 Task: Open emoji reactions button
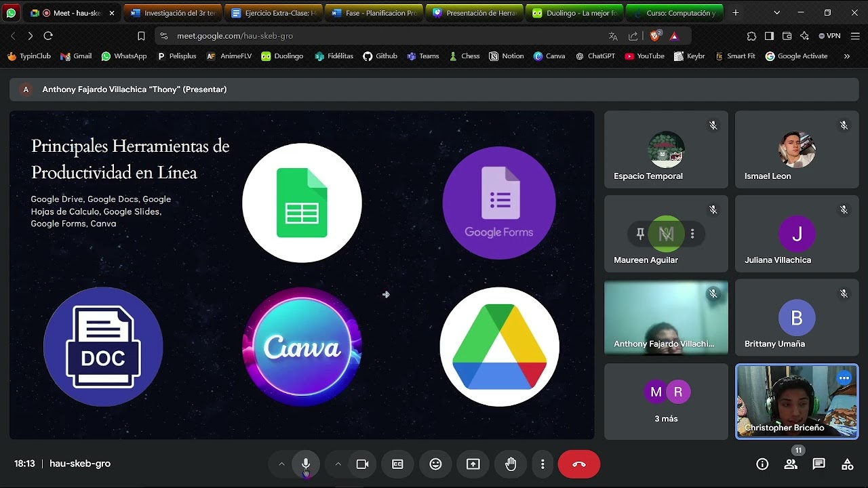(x=435, y=464)
